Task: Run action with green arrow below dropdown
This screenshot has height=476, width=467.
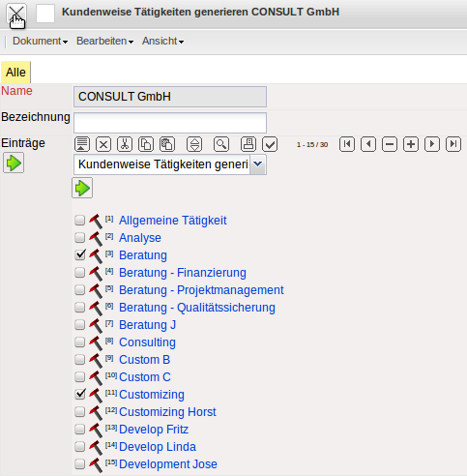Action: tap(82, 188)
